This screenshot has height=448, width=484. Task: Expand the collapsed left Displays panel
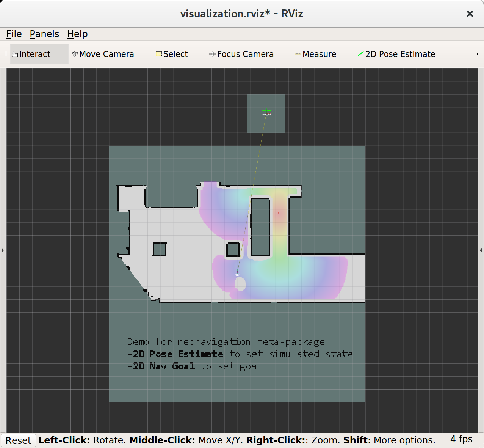3,250
